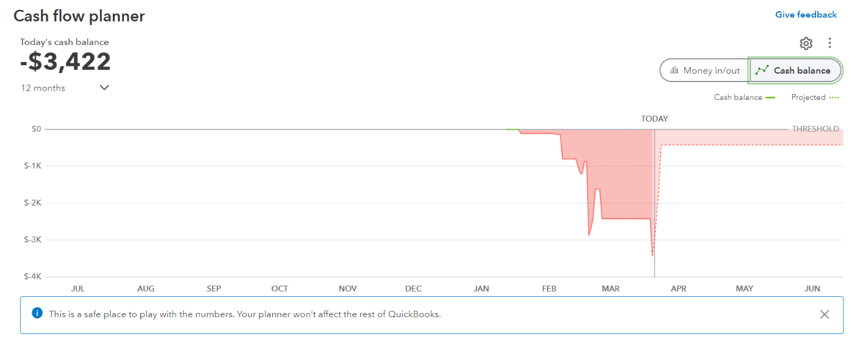Click the -$3,422 cash balance amount
This screenshot has height=351, width=868.
[x=65, y=62]
